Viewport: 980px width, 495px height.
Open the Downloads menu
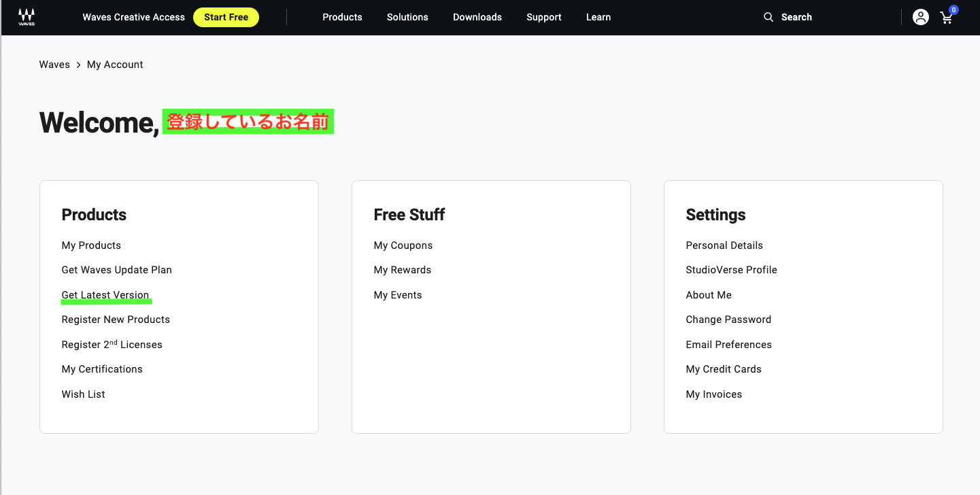477,17
